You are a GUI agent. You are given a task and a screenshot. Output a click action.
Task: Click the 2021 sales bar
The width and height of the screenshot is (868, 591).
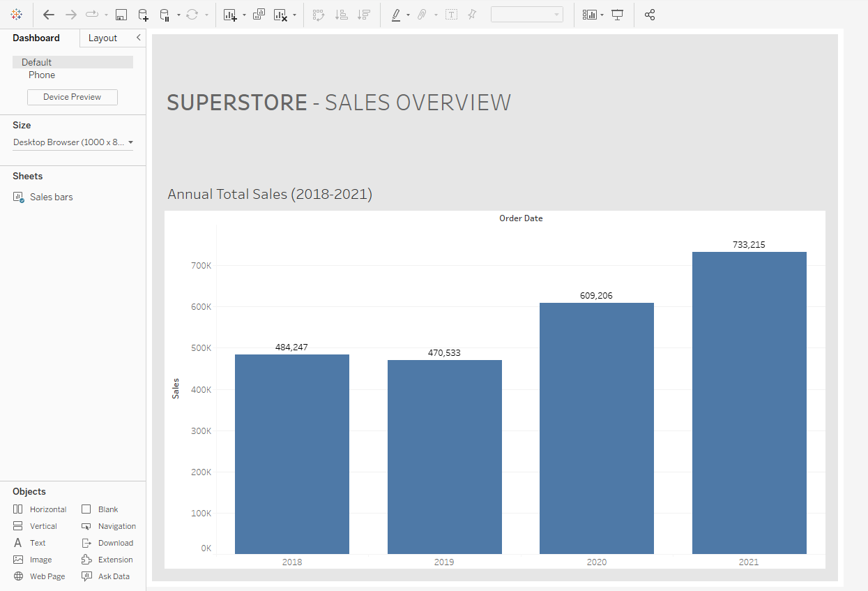(749, 403)
